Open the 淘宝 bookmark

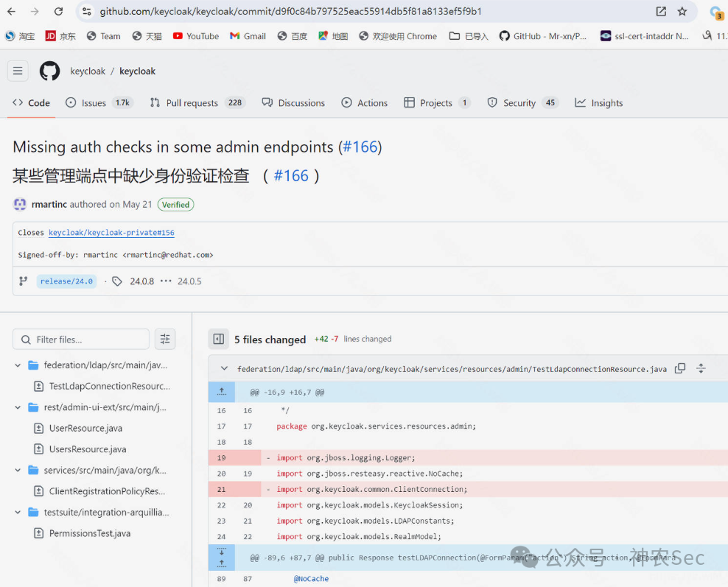pyautogui.click(x=20, y=36)
